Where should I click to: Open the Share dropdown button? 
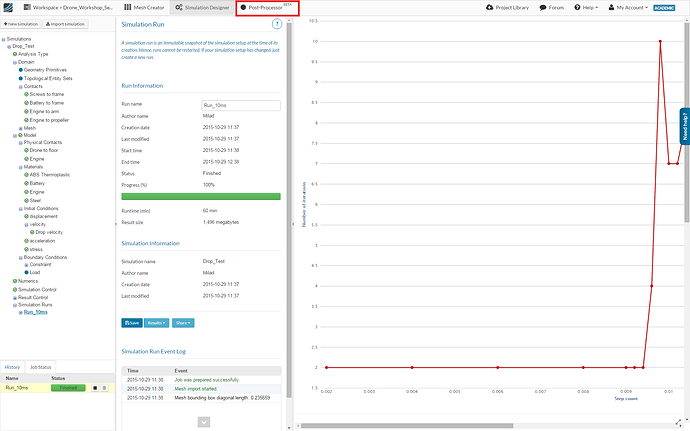183,323
